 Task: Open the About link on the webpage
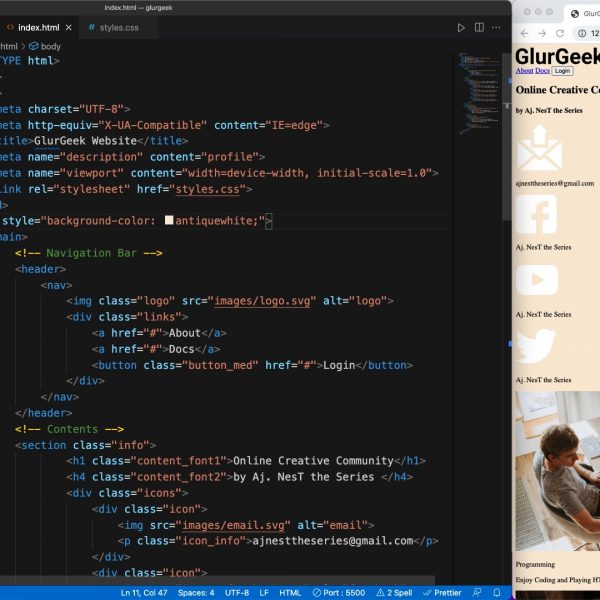coord(524,71)
